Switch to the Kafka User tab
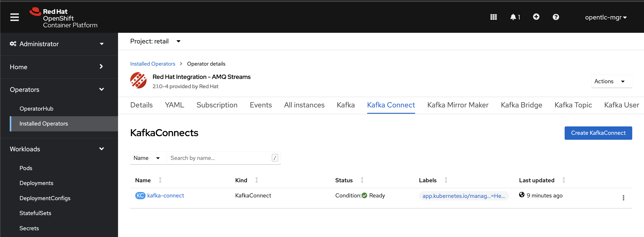Image resolution: width=644 pixels, height=237 pixels. (621, 105)
